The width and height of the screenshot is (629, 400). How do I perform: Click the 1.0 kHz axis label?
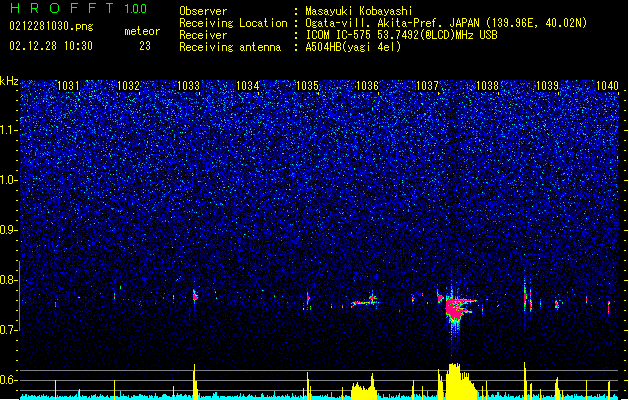coord(9,180)
